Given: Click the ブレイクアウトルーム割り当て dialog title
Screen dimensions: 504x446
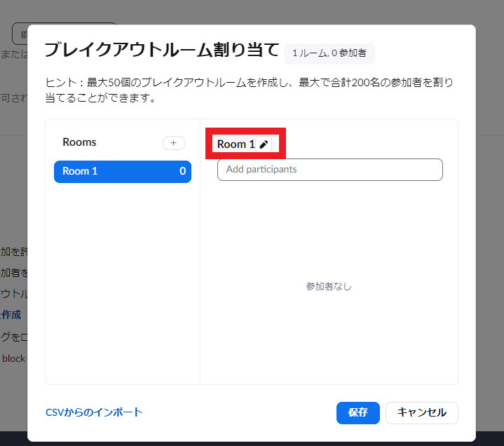Looking at the screenshot, I should pyautogui.click(x=161, y=50).
